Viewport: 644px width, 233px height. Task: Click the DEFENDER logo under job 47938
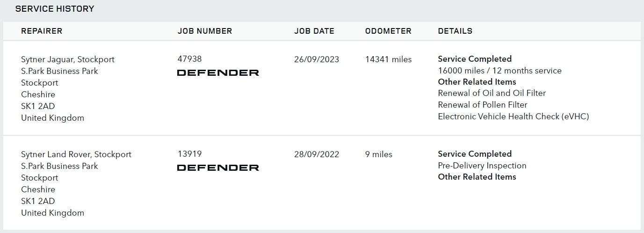point(218,73)
